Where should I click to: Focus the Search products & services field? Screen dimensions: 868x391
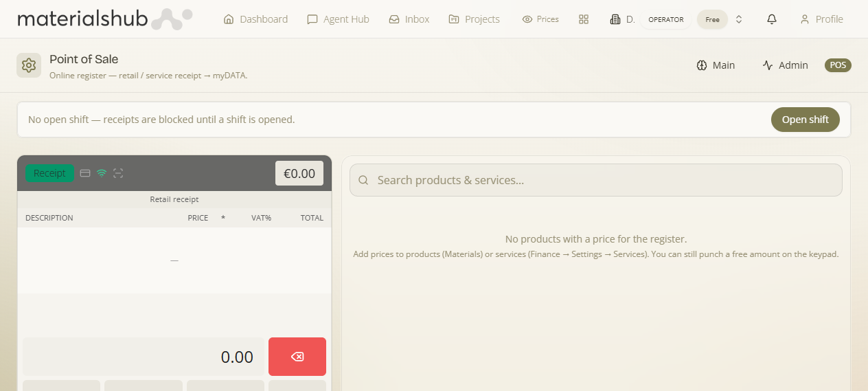click(596, 180)
